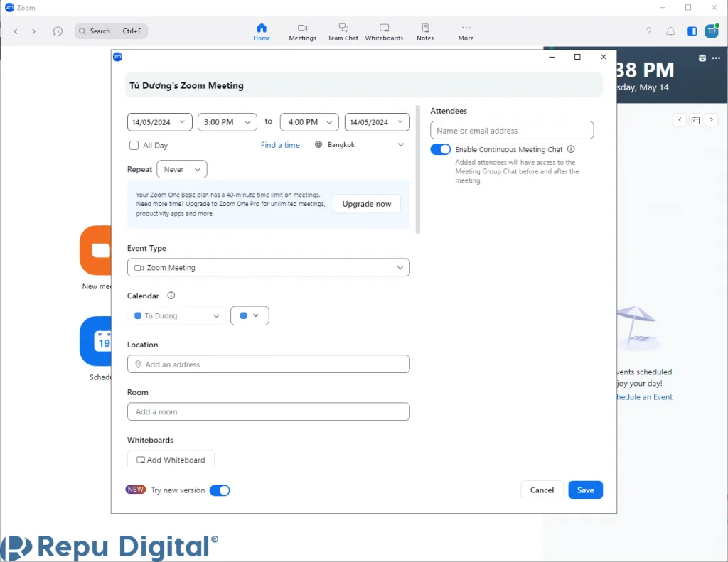Open the Notes tab
The image size is (728, 562).
(425, 32)
